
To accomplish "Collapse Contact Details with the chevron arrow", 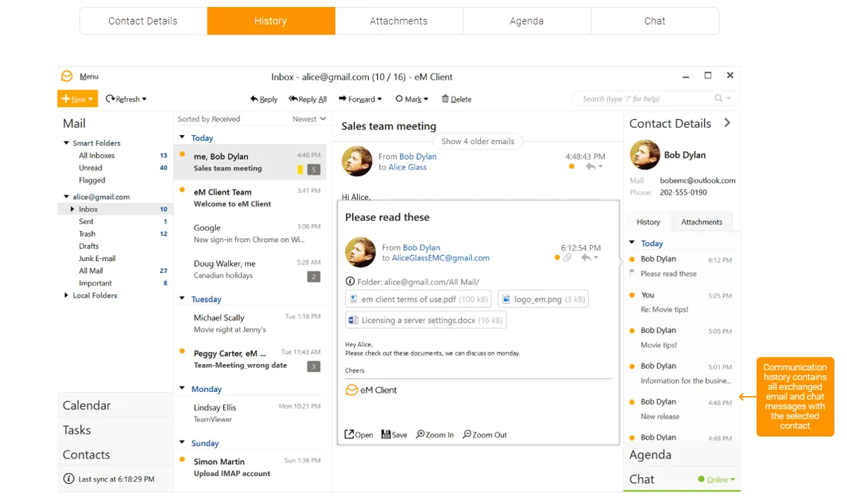I will click(x=727, y=123).
